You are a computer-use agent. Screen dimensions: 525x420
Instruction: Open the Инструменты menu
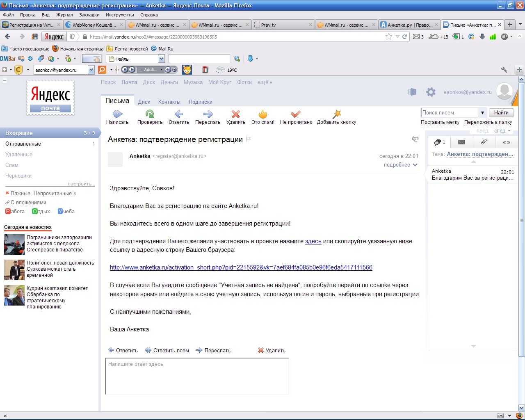click(120, 15)
